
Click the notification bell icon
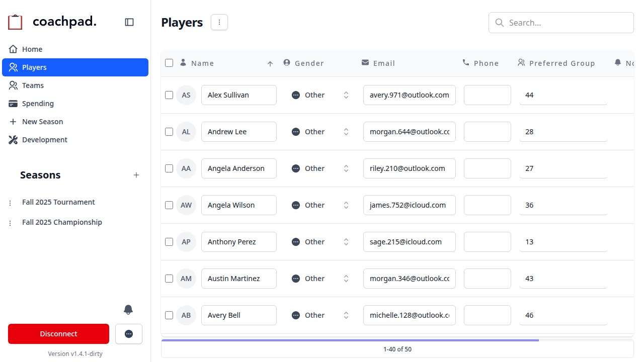click(128, 310)
